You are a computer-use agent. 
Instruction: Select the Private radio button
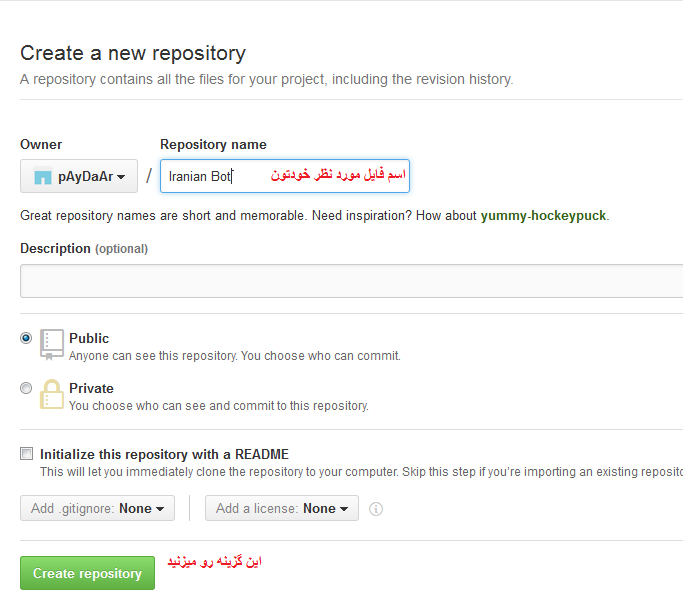(26, 388)
